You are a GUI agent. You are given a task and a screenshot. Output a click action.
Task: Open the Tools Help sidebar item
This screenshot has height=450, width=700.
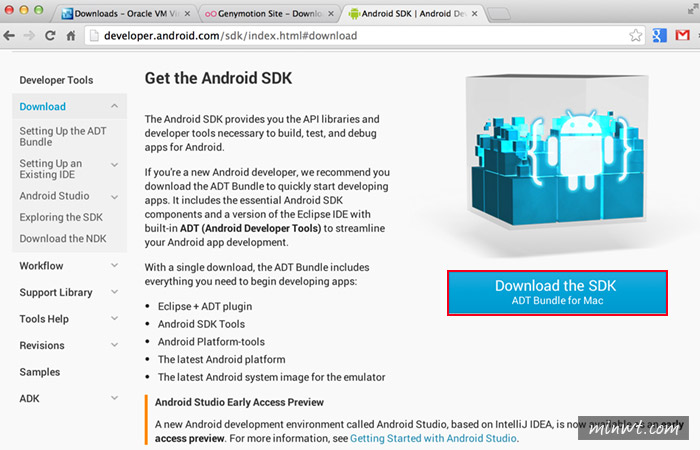tap(44, 319)
